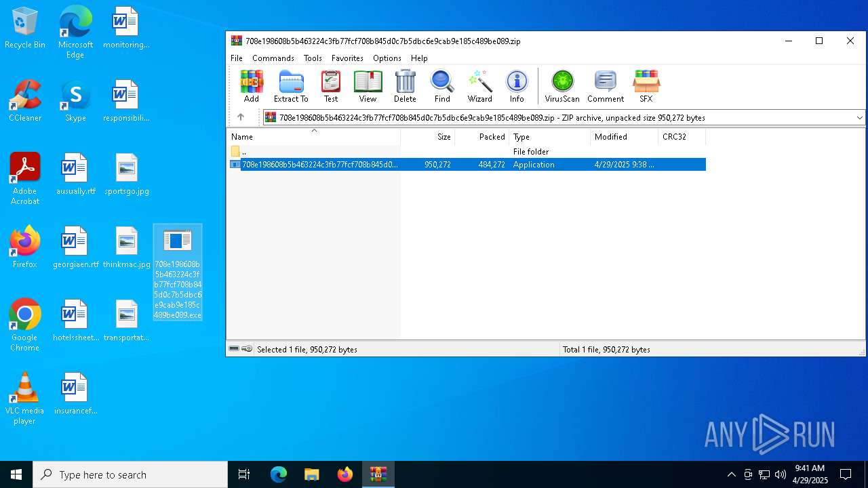Select thinkmac.jpg on the desktop
Screen dimensions: 868x488
[x=126, y=247]
